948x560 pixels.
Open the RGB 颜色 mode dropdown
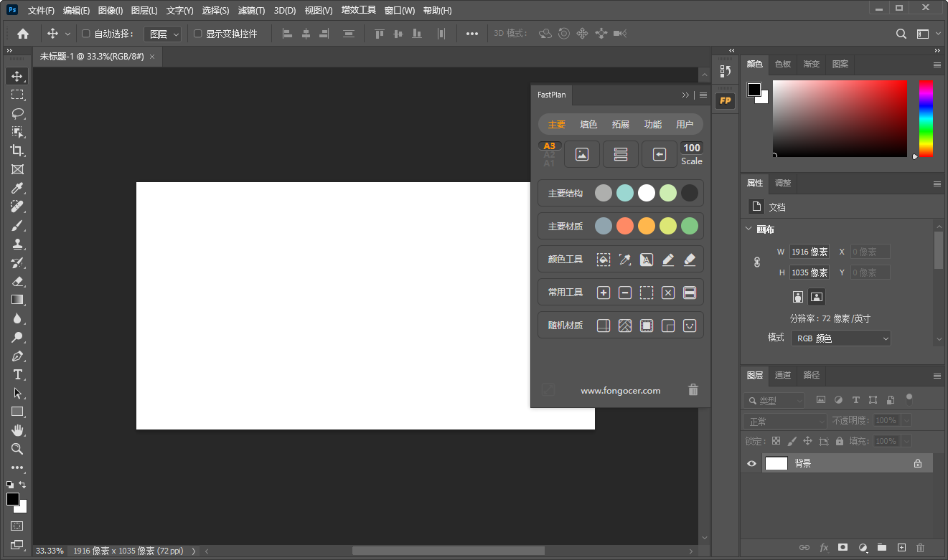(x=841, y=338)
